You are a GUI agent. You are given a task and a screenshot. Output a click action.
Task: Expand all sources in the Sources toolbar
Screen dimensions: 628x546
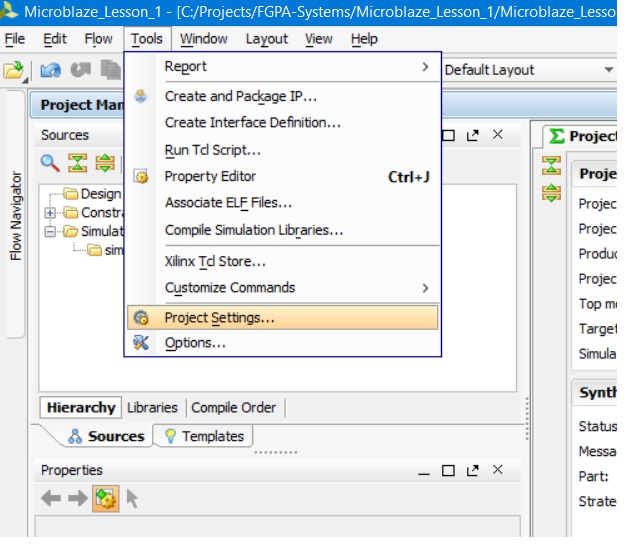(104, 163)
